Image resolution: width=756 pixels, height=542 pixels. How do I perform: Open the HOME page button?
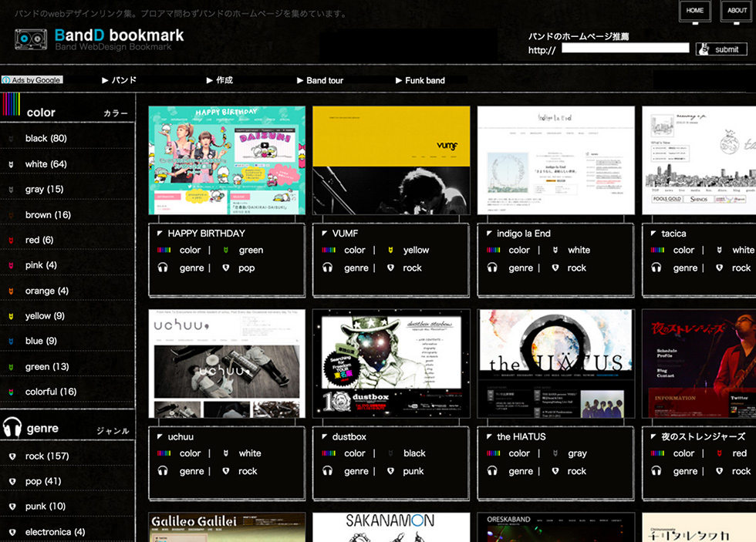click(x=695, y=11)
